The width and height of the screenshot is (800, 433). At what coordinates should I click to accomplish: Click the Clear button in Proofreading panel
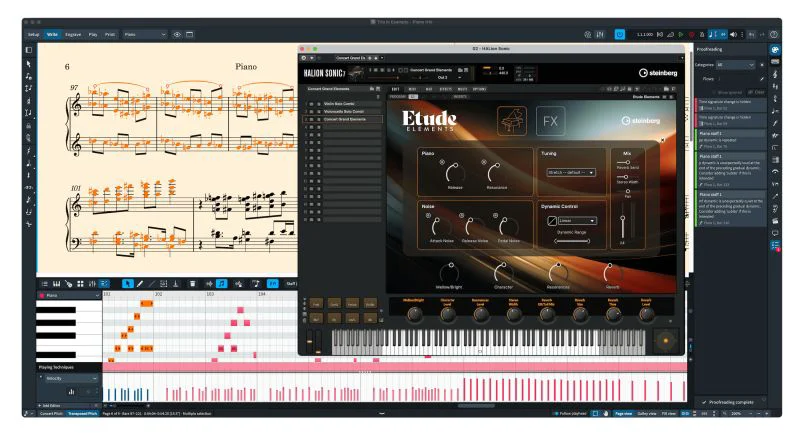758,91
